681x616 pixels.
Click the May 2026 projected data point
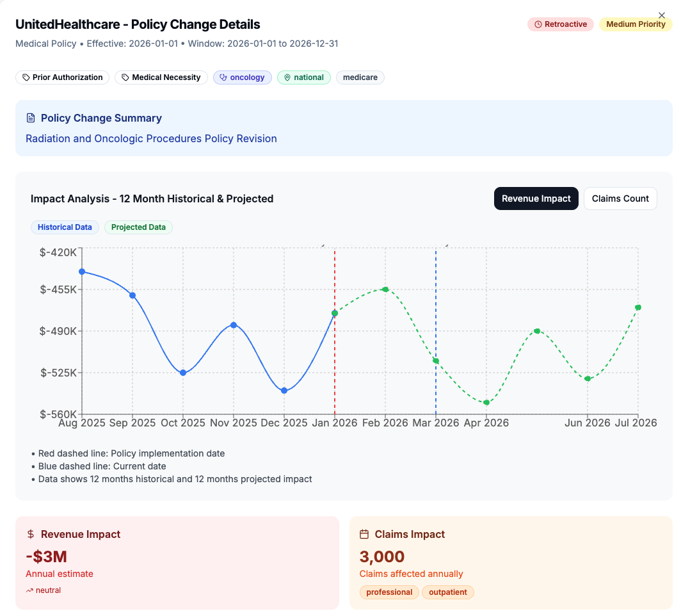click(537, 331)
